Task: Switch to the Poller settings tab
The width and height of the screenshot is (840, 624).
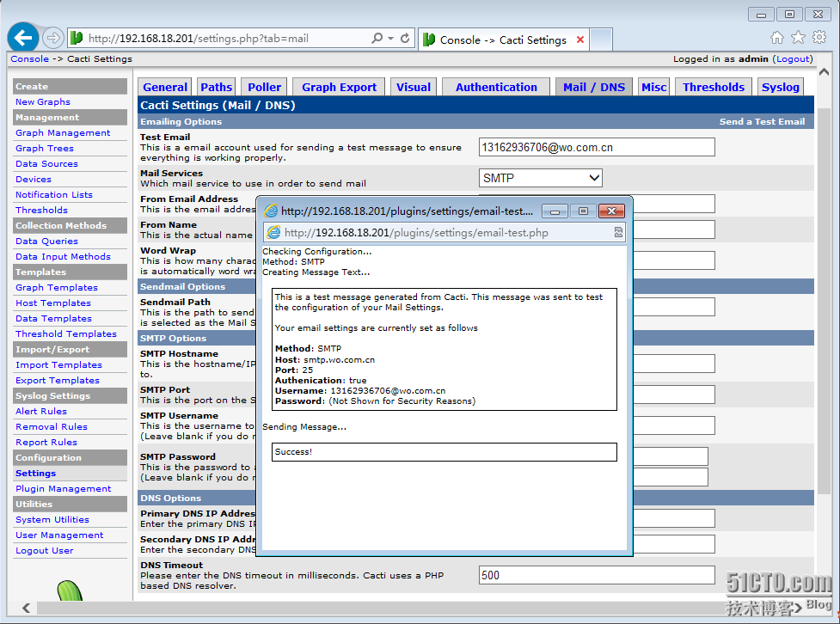Action: [264, 87]
